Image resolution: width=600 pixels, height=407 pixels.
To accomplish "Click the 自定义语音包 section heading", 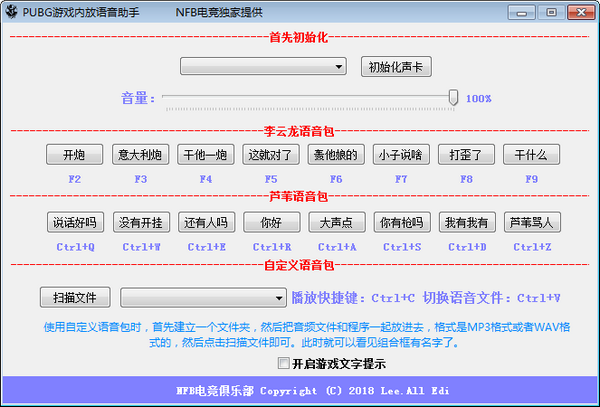I will (x=299, y=265).
